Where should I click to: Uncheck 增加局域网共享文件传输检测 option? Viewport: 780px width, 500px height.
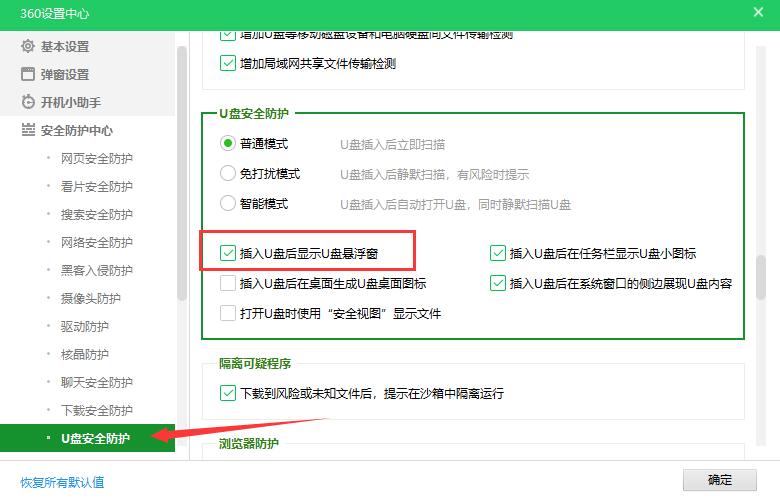pyautogui.click(x=227, y=64)
